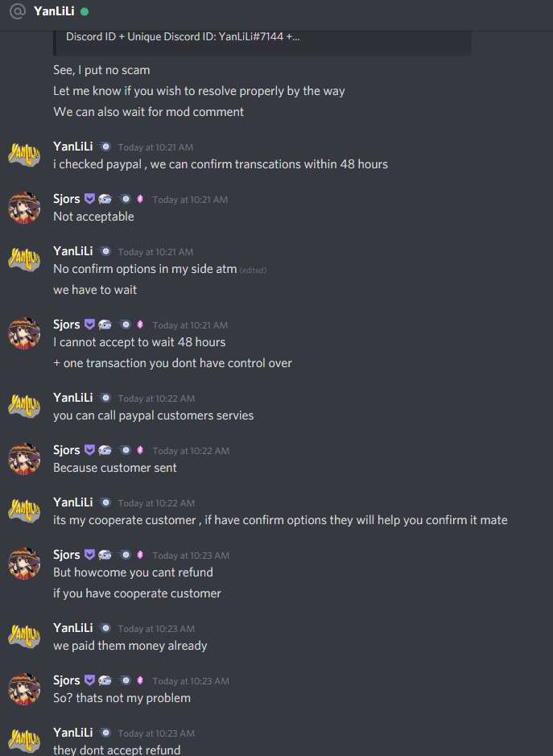The height and width of the screenshot is (756, 553).
Task: Click the message 'We can also wait for mod comment'
Action: click(148, 112)
